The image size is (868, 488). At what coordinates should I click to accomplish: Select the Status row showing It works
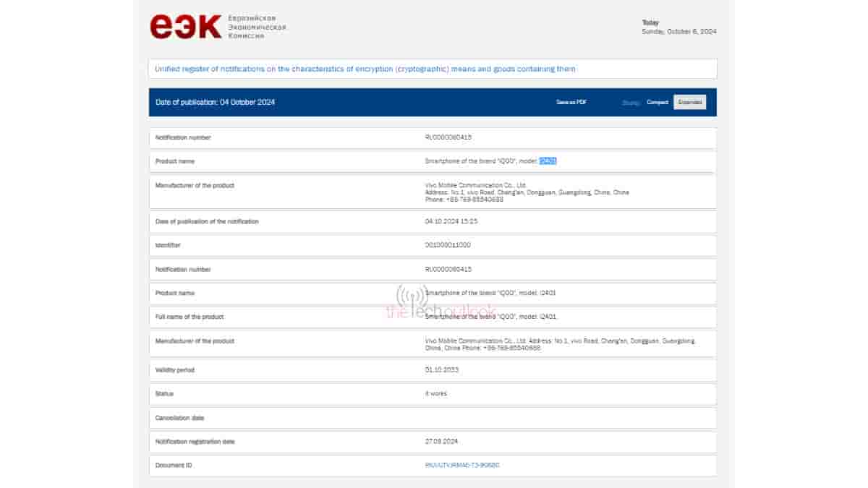pos(437,393)
